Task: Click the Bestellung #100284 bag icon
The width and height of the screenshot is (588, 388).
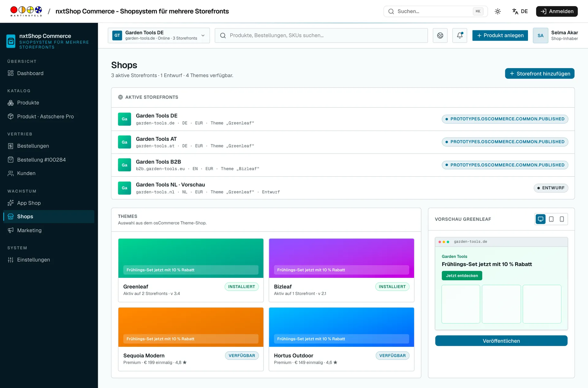Action: click(x=11, y=159)
